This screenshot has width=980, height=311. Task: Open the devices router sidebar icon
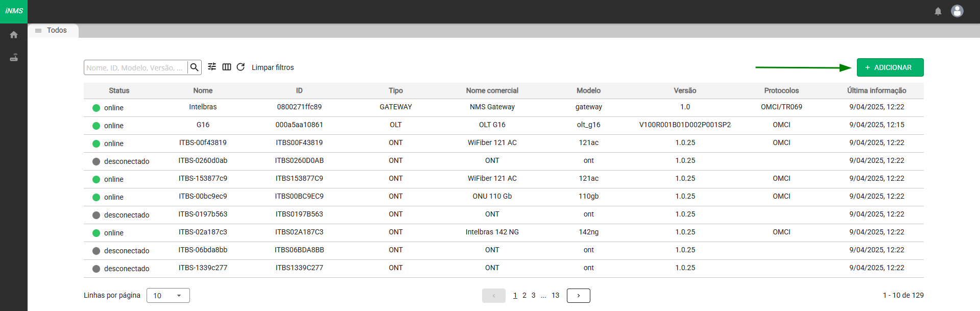click(x=14, y=57)
